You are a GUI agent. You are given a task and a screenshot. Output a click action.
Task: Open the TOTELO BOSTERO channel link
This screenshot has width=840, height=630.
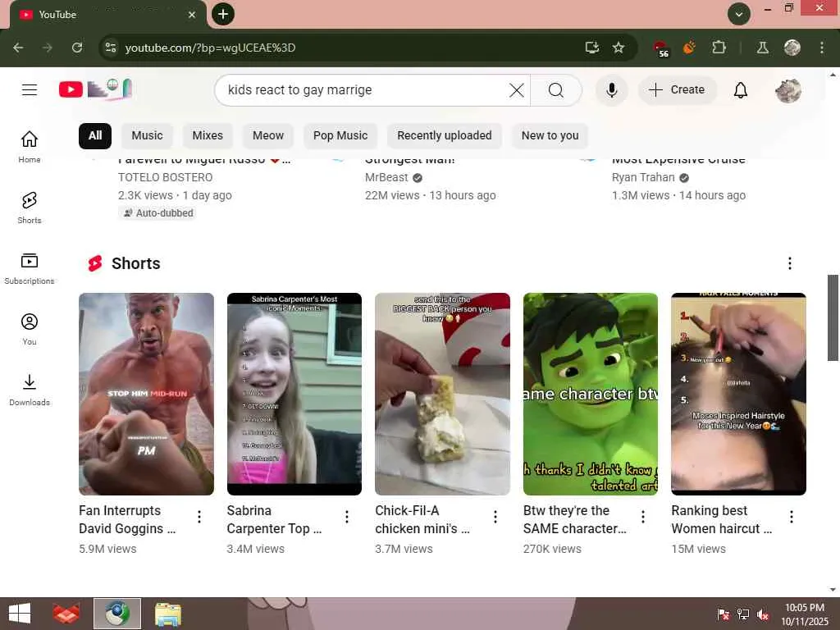coord(165,177)
